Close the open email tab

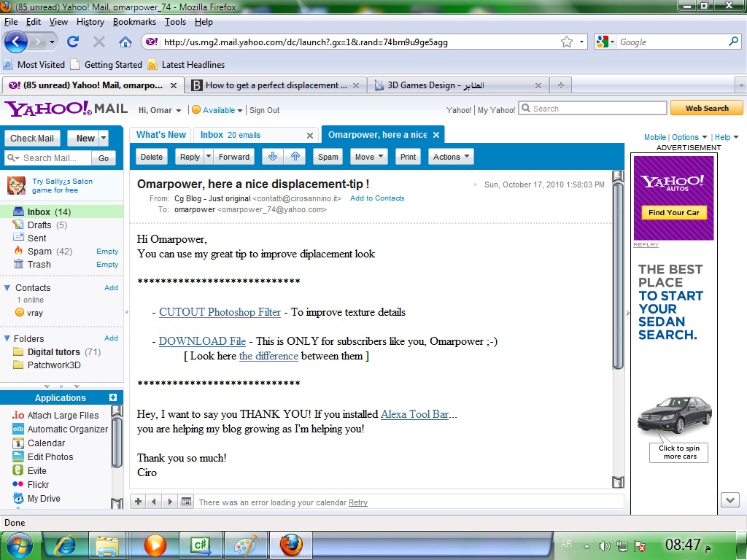coord(436,135)
